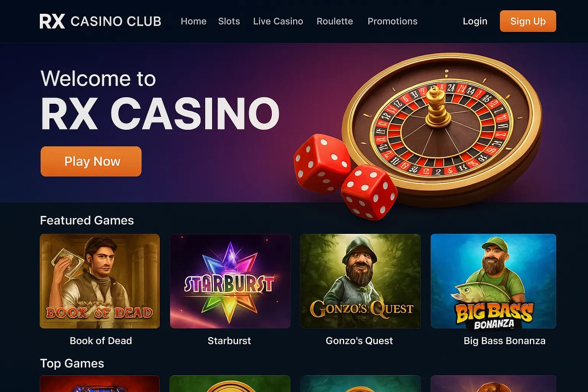Go to the Slots page
The image size is (588, 392).
[229, 21]
